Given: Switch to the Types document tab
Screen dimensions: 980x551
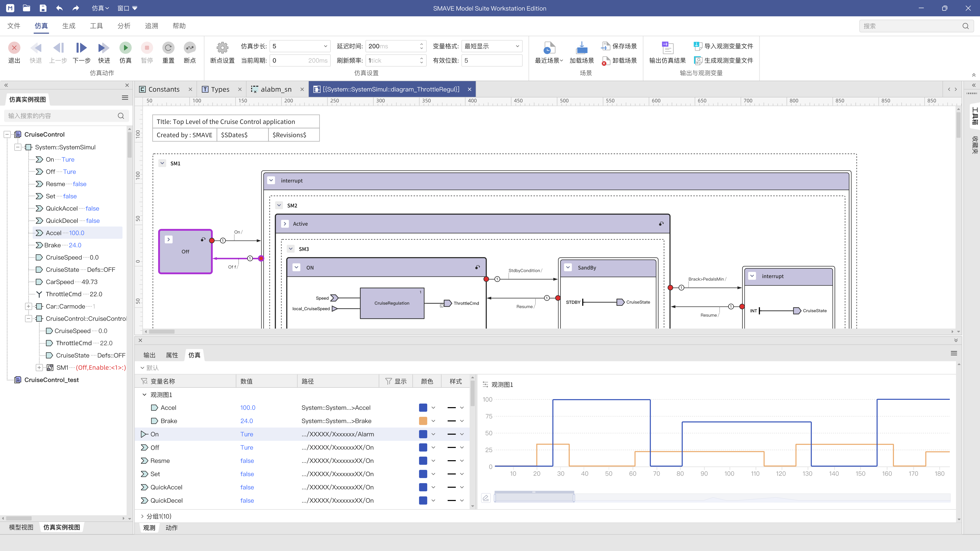Looking at the screenshot, I should 220,89.
